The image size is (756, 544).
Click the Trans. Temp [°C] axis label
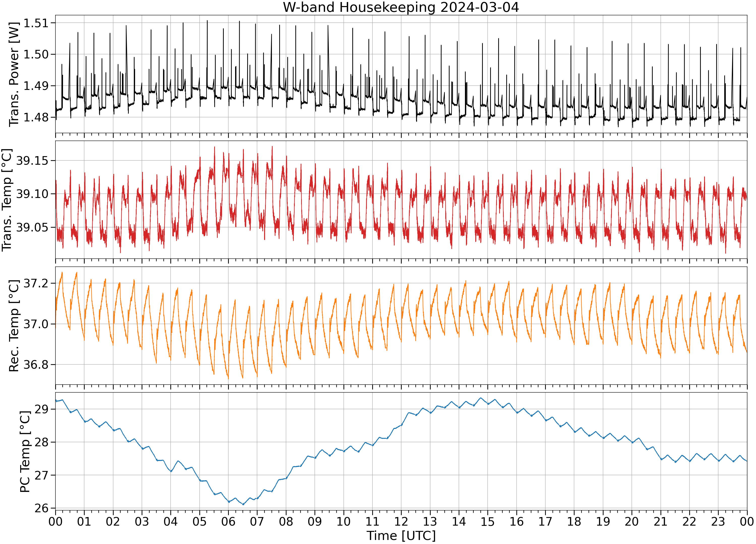coord(7,200)
